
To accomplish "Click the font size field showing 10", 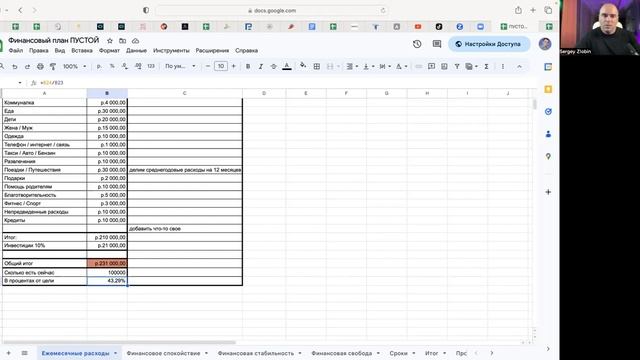I will [221, 66].
